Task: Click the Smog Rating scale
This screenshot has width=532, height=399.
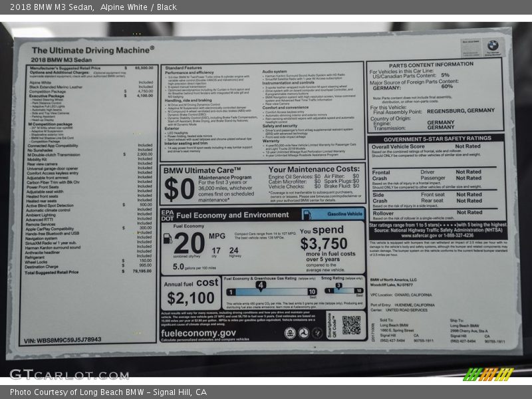Action: tap(342, 289)
